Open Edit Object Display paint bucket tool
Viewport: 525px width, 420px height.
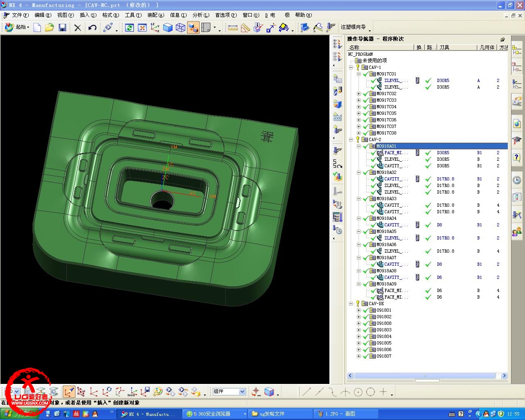point(284,27)
